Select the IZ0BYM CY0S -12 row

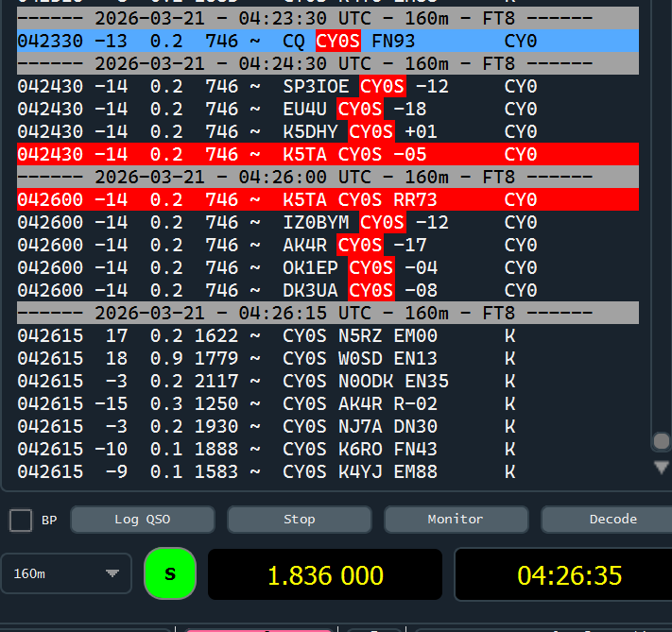pos(328,222)
